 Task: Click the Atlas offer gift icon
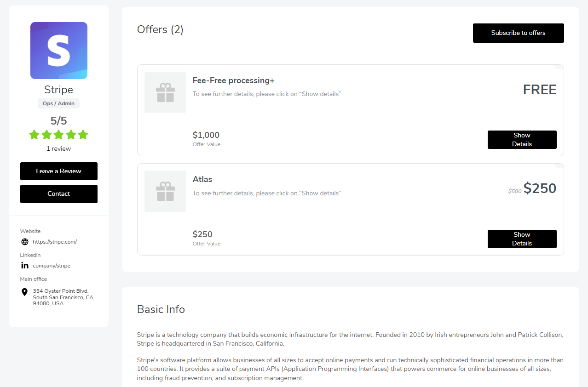point(165,191)
